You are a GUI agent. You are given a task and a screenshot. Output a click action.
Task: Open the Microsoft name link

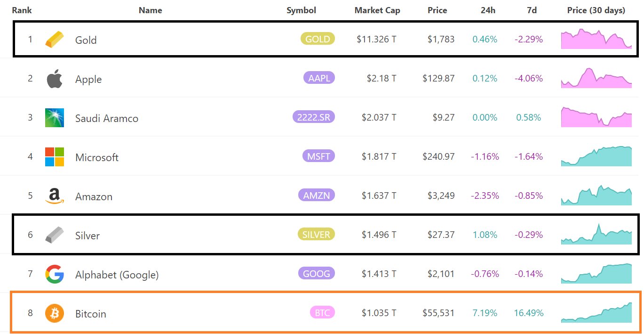tap(97, 157)
